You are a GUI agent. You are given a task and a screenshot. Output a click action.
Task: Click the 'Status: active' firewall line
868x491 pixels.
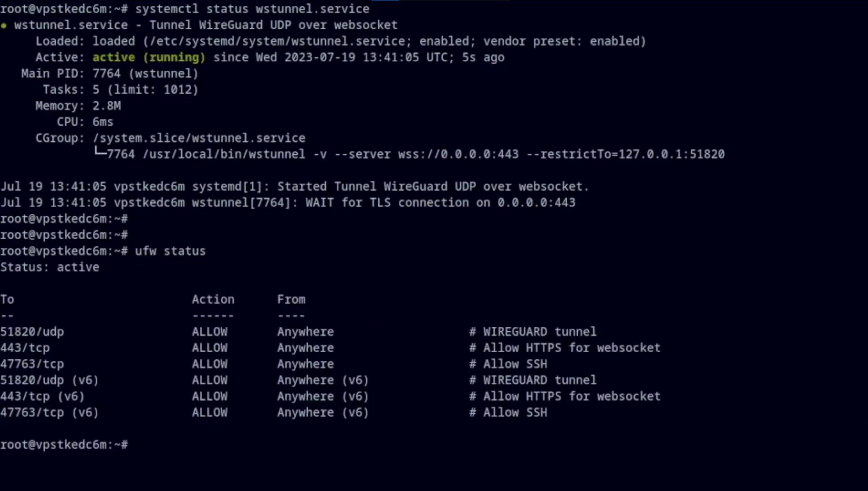click(50, 267)
